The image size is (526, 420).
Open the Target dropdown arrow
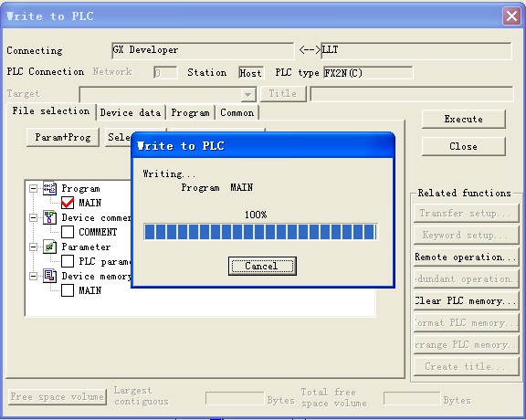[x=248, y=94]
